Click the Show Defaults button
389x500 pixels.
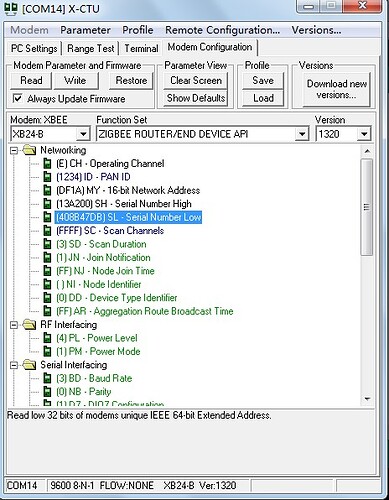tap(196, 98)
